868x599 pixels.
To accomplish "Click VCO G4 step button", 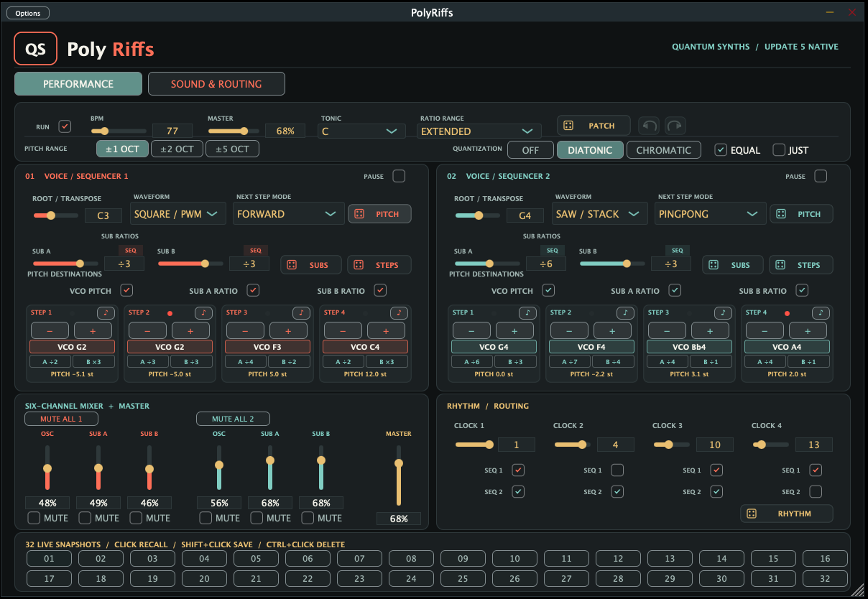I will coord(494,347).
